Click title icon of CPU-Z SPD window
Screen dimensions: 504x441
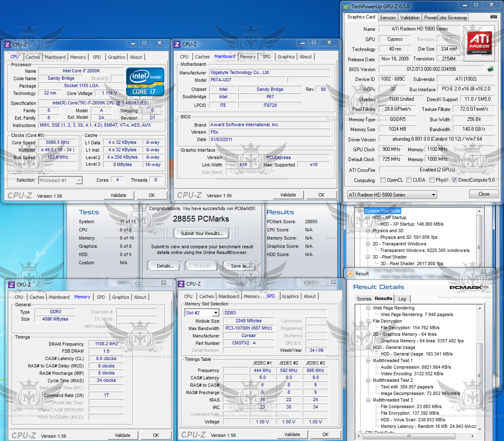181,284
